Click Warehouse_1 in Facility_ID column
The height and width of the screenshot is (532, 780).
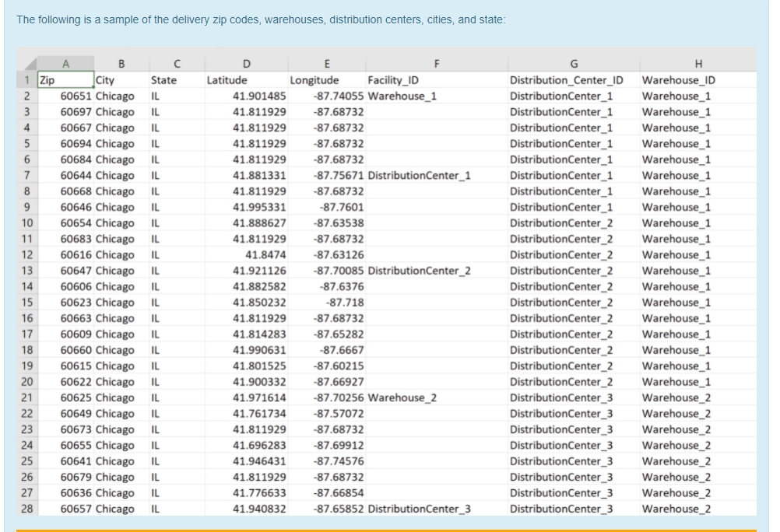click(x=437, y=96)
